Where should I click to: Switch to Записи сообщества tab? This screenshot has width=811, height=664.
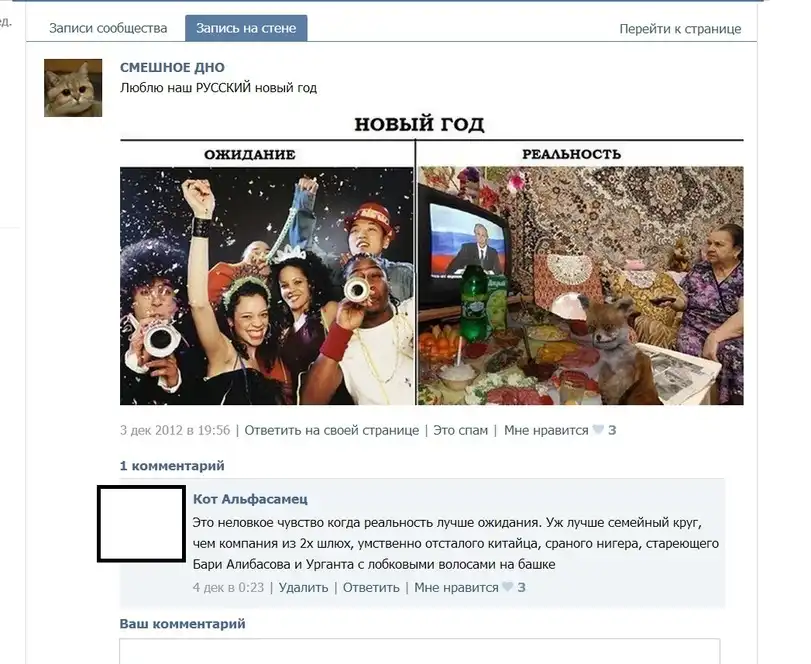point(108,28)
